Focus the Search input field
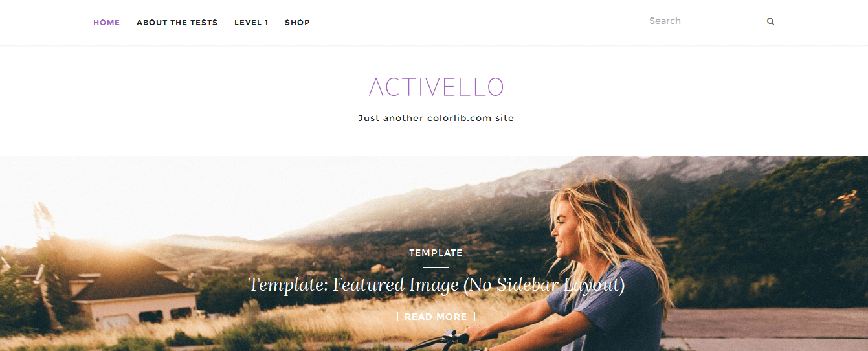The width and height of the screenshot is (868, 351). [x=704, y=21]
